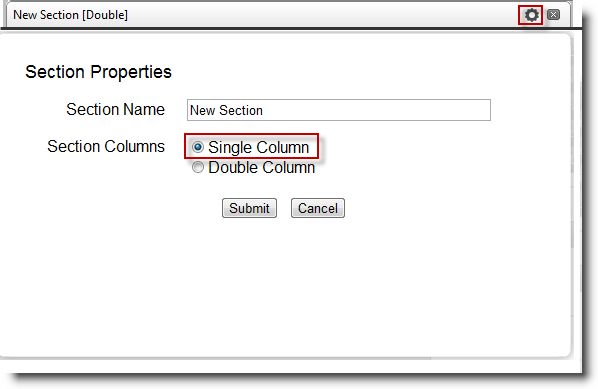
Task: Select the Single Column radio button
Action: [x=198, y=147]
